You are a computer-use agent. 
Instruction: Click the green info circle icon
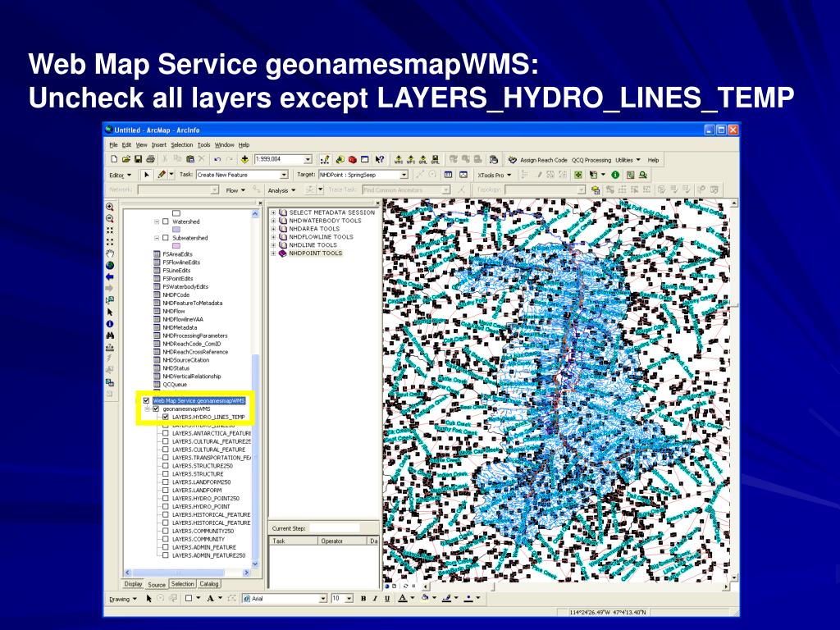pyautogui.click(x=615, y=175)
